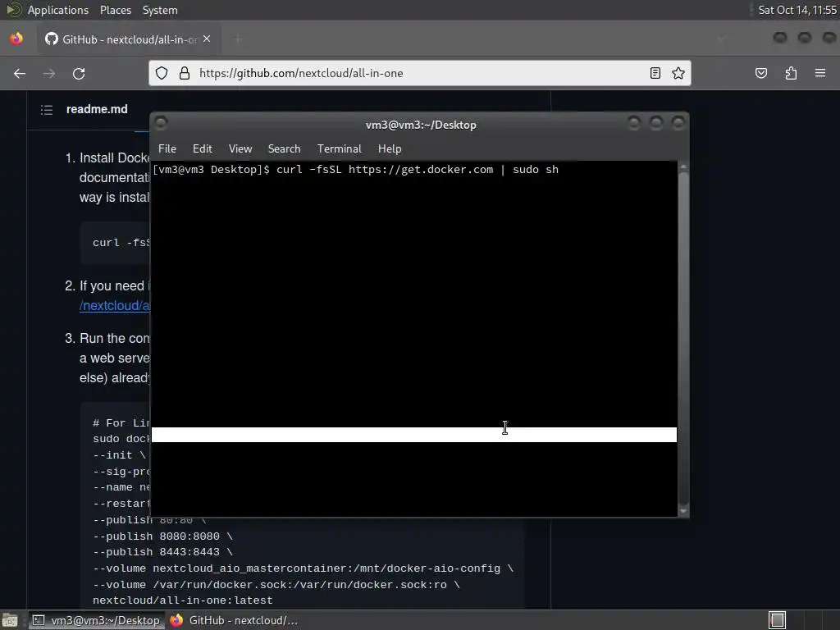Click the terminal window menu button at title left
This screenshot has width=840, height=630.
coord(161,123)
